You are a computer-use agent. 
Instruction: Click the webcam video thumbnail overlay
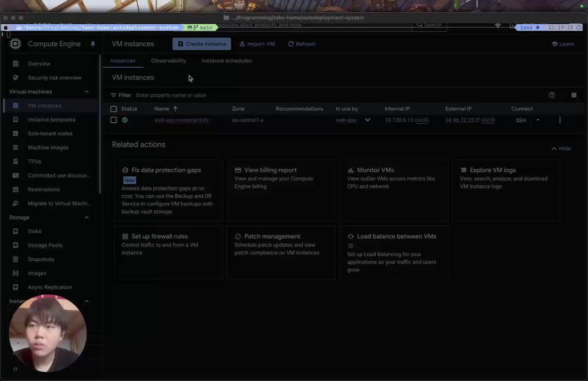tap(48, 333)
